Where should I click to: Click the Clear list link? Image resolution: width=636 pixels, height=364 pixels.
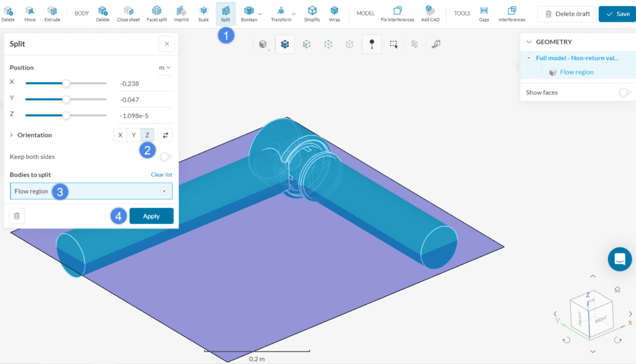click(161, 175)
